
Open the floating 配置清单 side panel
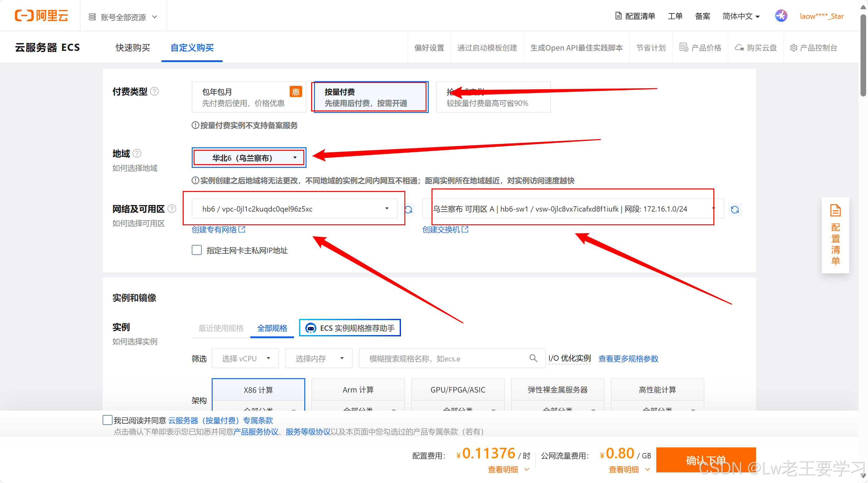coord(835,235)
